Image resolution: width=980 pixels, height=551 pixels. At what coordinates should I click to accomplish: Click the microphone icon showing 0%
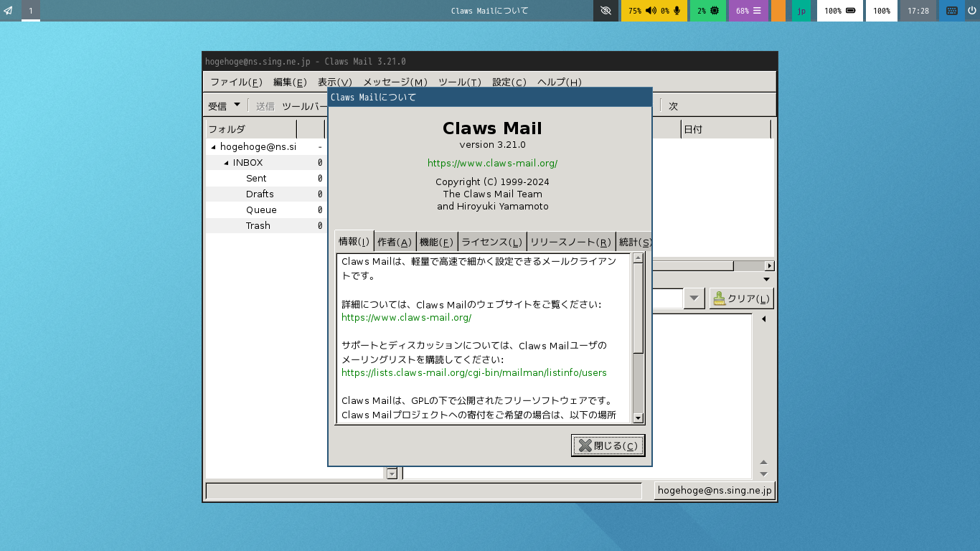click(x=676, y=11)
